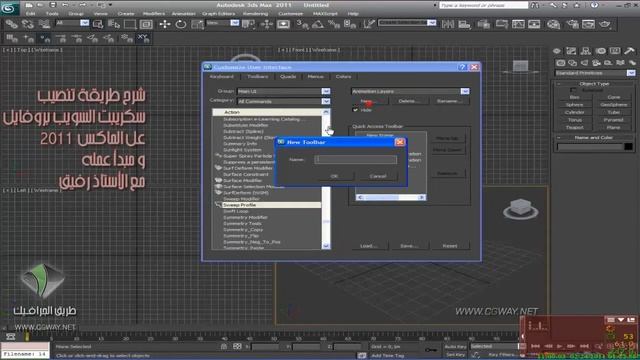Activate Select and Scale tool
640x360 pixels.
pyautogui.click(x=197, y=24)
